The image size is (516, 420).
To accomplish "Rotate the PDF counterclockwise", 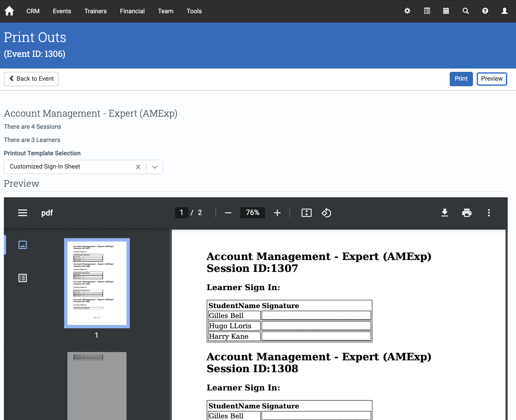I will click(326, 213).
